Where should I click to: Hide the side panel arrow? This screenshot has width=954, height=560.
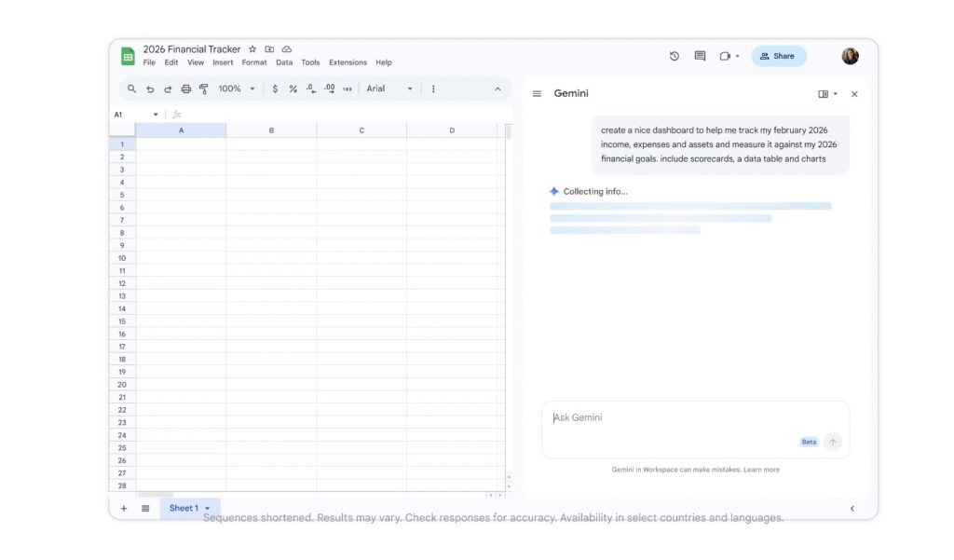point(852,508)
